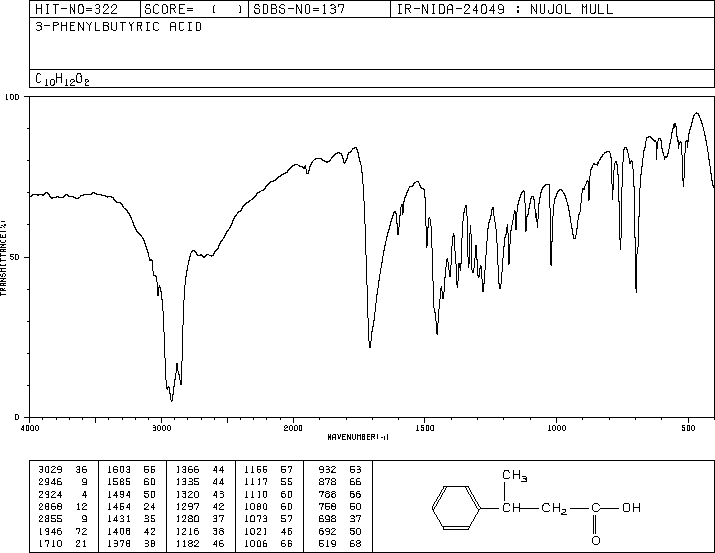Click the 3029 peak entry in the table
This screenshot has height=553, width=715.
(50, 470)
